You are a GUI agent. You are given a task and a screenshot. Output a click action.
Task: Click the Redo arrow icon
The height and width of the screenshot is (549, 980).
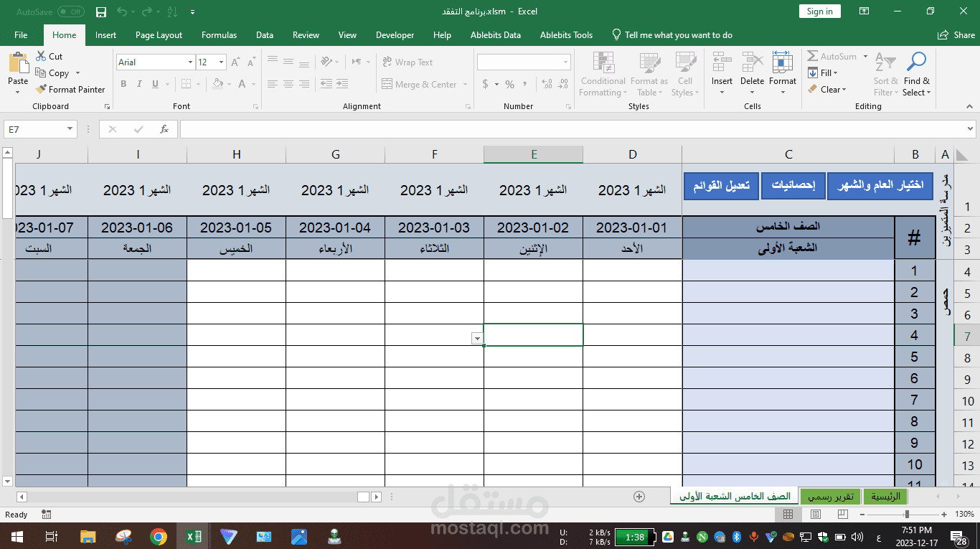[x=147, y=11]
